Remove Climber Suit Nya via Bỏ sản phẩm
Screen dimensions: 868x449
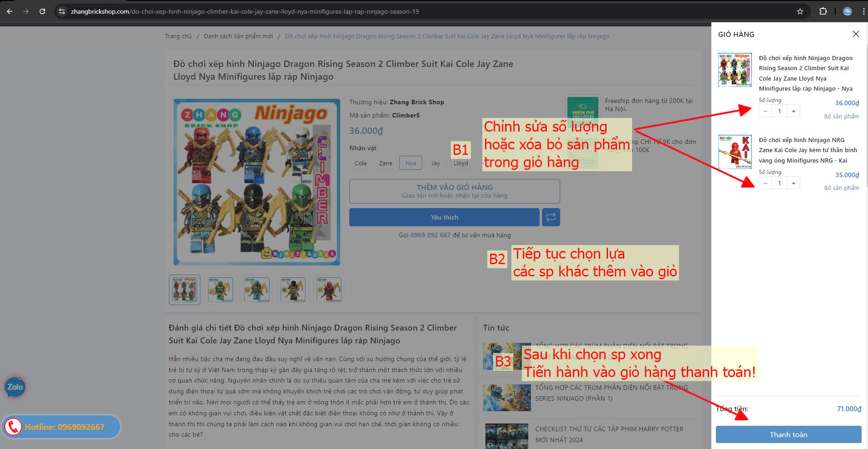[x=841, y=116]
